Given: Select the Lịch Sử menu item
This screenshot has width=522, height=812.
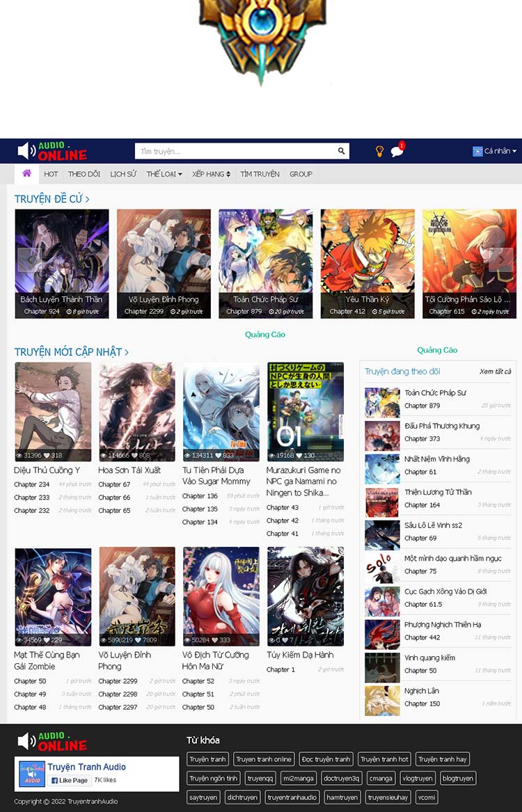Looking at the screenshot, I should pyautogui.click(x=123, y=174).
